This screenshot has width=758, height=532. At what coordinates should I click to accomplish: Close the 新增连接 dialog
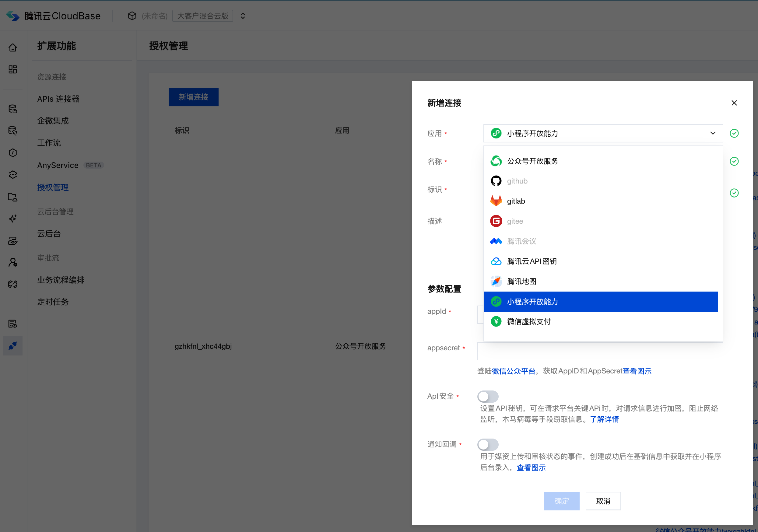(x=734, y=103)
